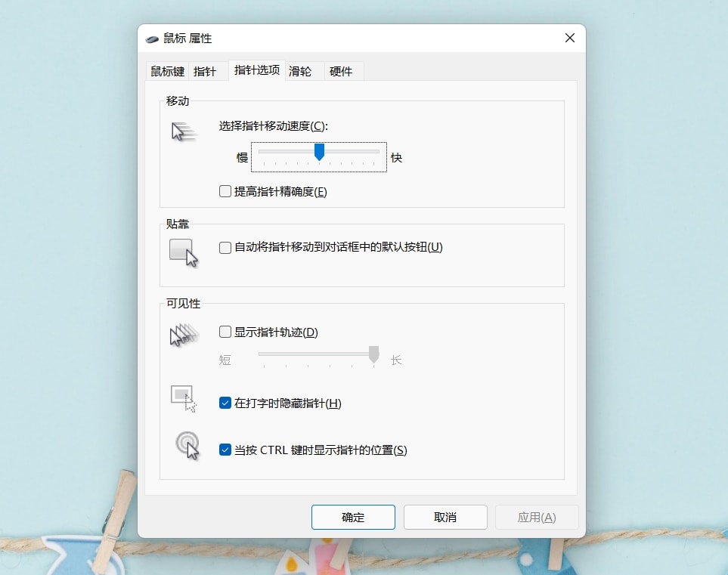This screenshot has height=575, width=728.
Task: Click the 鼠标 属性 window title
Action: click(187, 39)
